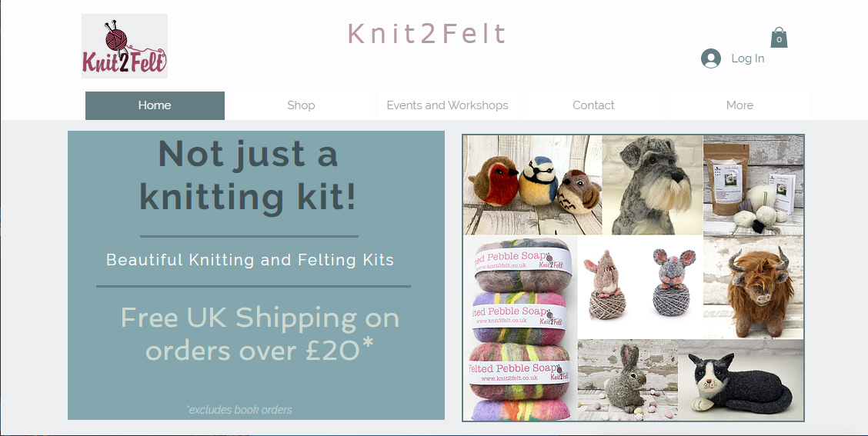Viewport: 868px width, 436px height.
Task: Click the Knit2Felt yarn ball logo
Action: point(125,46)
